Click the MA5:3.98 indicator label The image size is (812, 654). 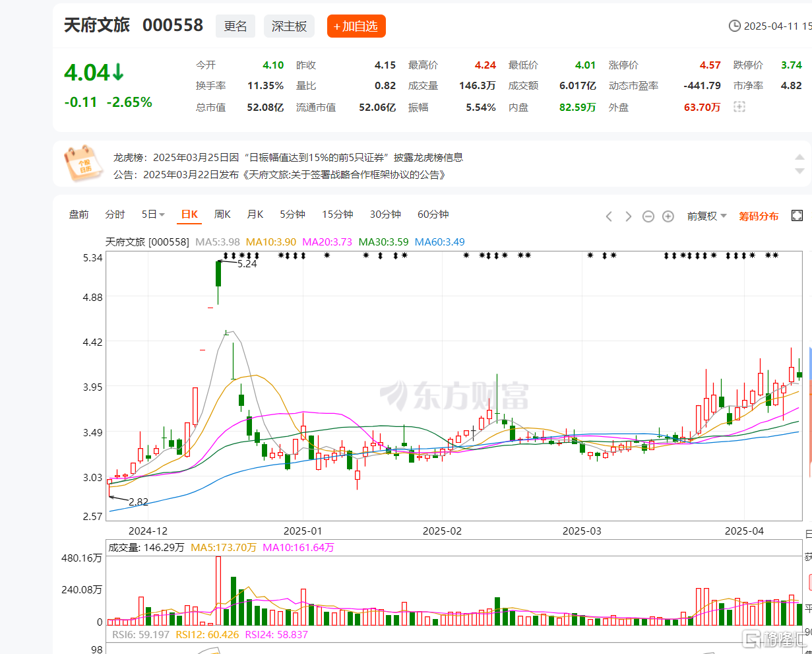click(218, 242)
